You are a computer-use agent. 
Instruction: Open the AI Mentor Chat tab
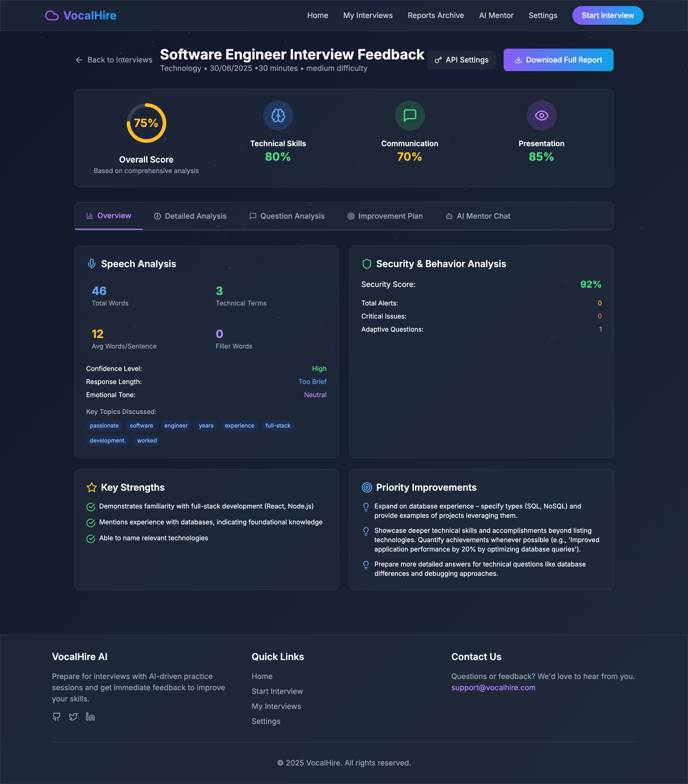coord(478,216)
